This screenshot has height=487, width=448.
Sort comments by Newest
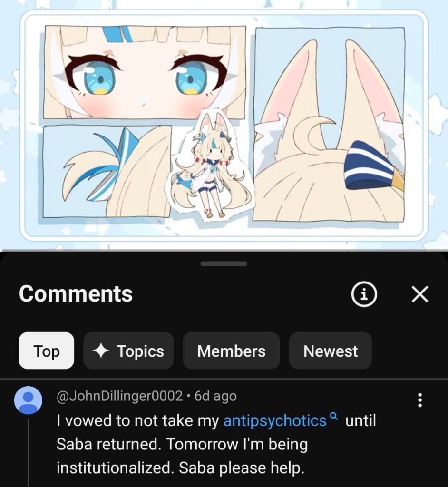point(330,351)
